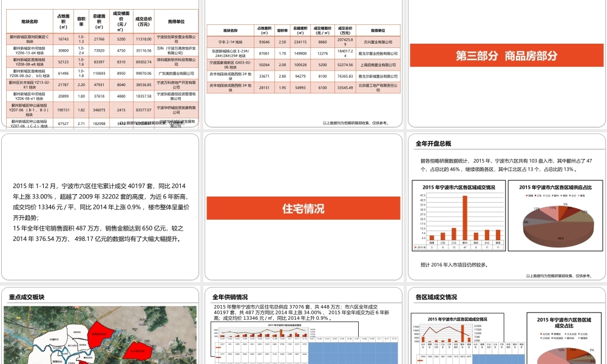Click cell 上海招商置业有限公司
This screenshot has width=607, height=364.
[x=378, y=65]
